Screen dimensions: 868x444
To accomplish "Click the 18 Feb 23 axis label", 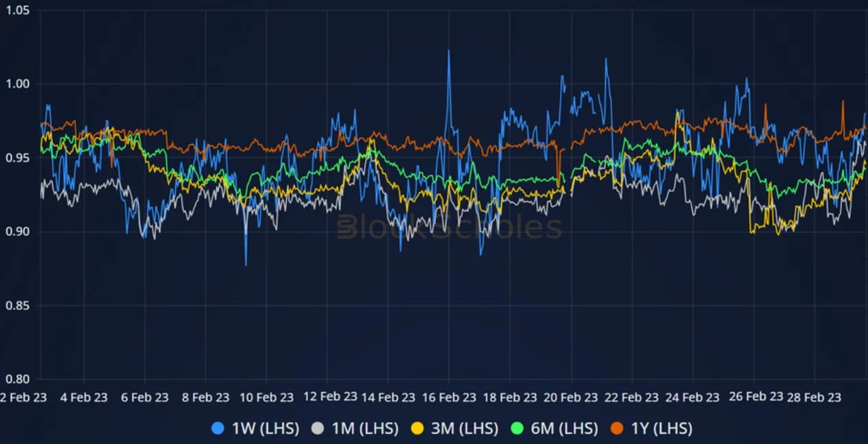I will pos(510,397).
